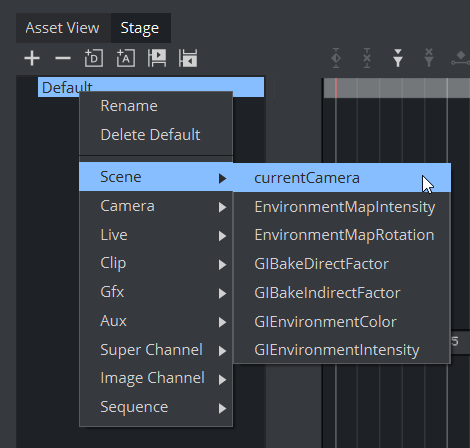The height and width of the screenshot is (448, 470).
Task: Click the plus icon to add director
Action: pos(32,58)
